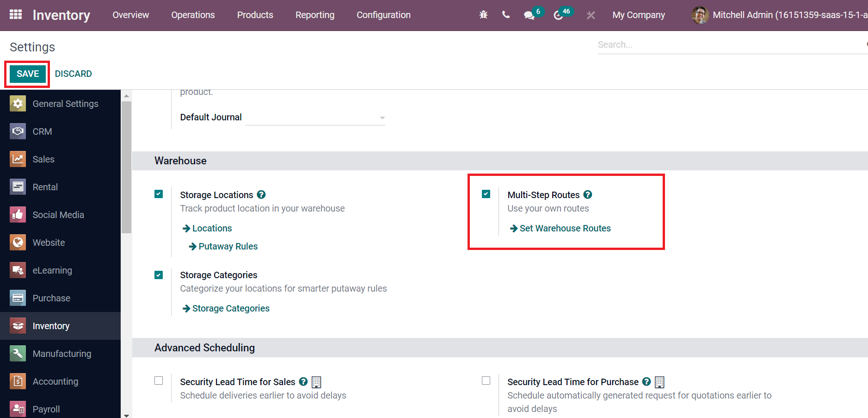Click Mitchell Admin avatar
The height and width of the screenshot is (418, 868).
(700, 15)
